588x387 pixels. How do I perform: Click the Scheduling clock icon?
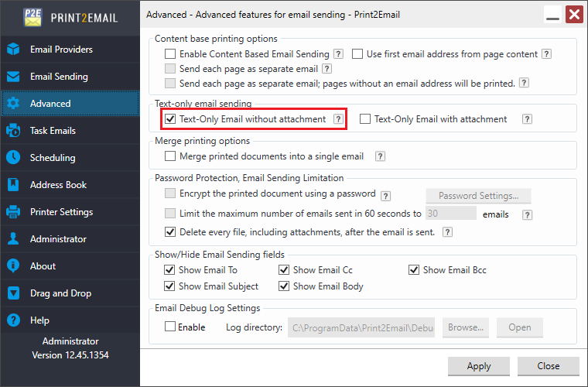(x=13, y=158)
